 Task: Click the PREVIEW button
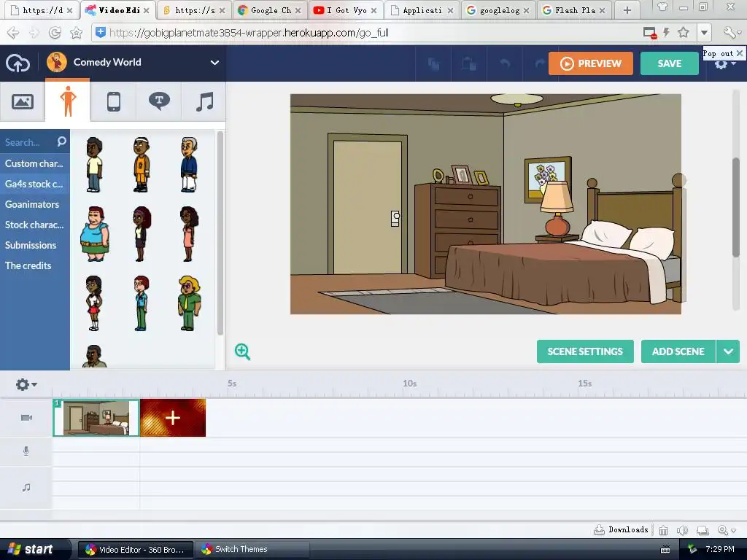click(x=591, y=63)
